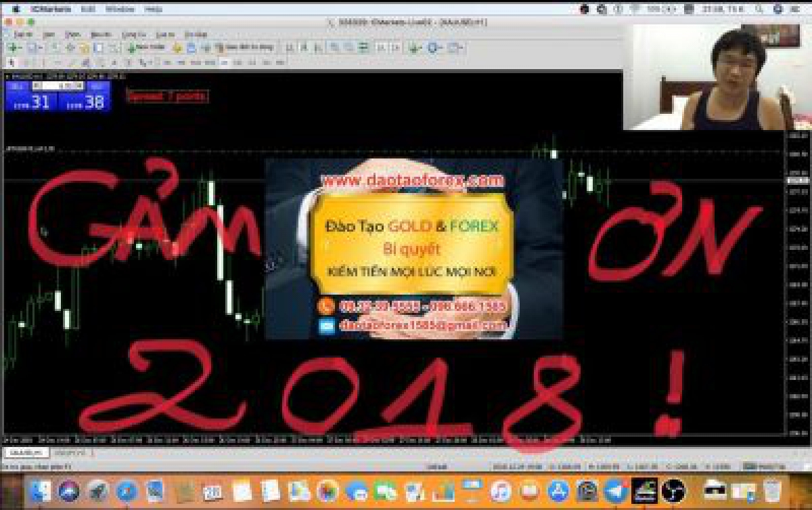Open Finder from the dock

click(41, 490)
